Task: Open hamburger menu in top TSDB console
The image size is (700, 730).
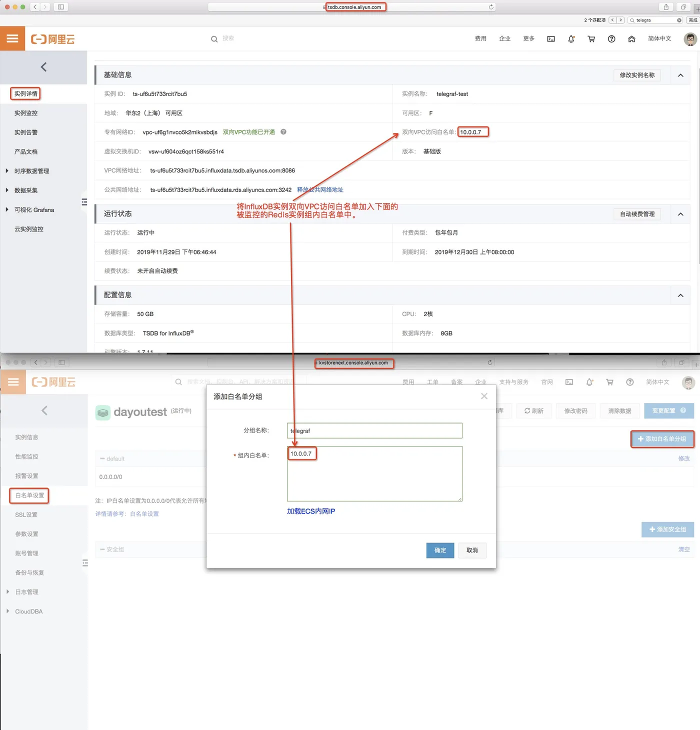Action: [12, 38]
